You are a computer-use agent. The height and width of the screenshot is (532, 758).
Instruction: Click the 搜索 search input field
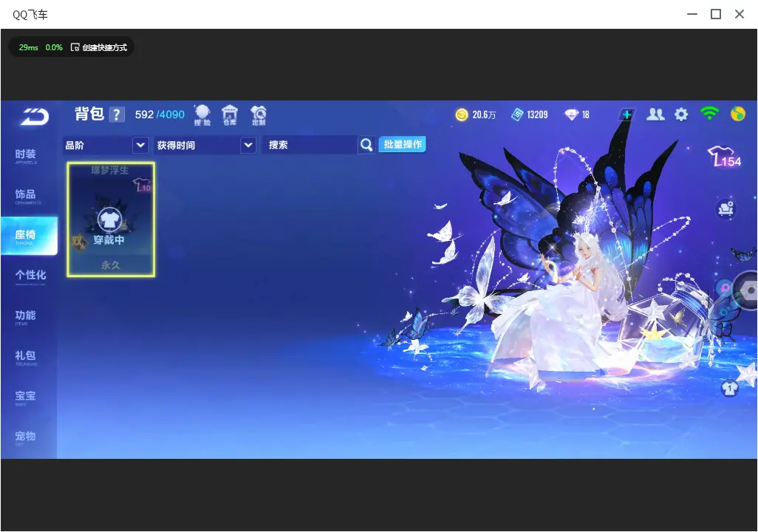click(x=310, y=145)
